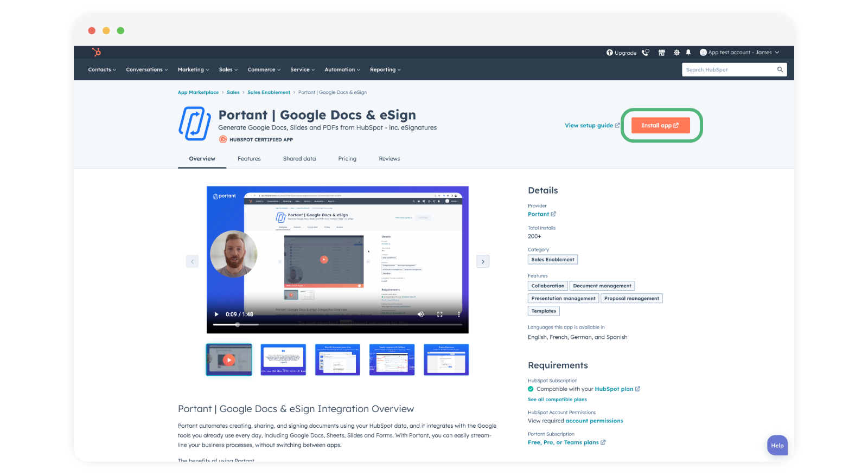
Task: Open the calling phone icon
Action: [646, 53]
